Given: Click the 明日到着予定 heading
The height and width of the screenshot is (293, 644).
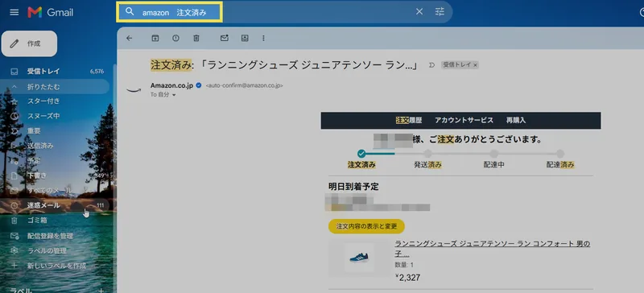Looking at the screenshot, I should [x=353, y=187].
